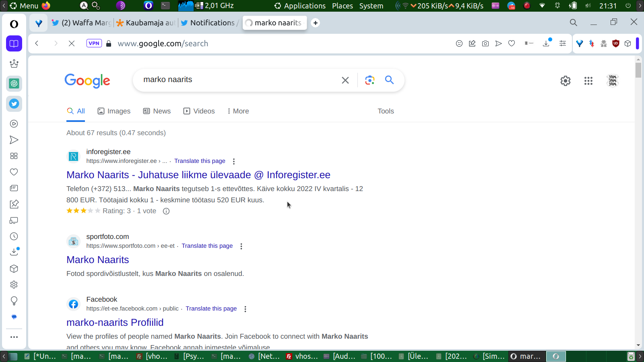Click the Google logo
The width and height of the screenshot is (644, 362).
coord(87,80)
